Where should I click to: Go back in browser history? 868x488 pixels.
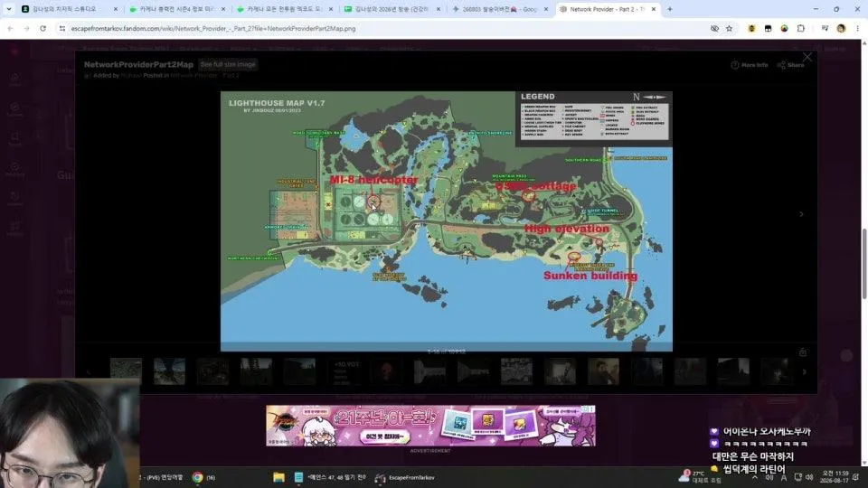tap(11, 28)
